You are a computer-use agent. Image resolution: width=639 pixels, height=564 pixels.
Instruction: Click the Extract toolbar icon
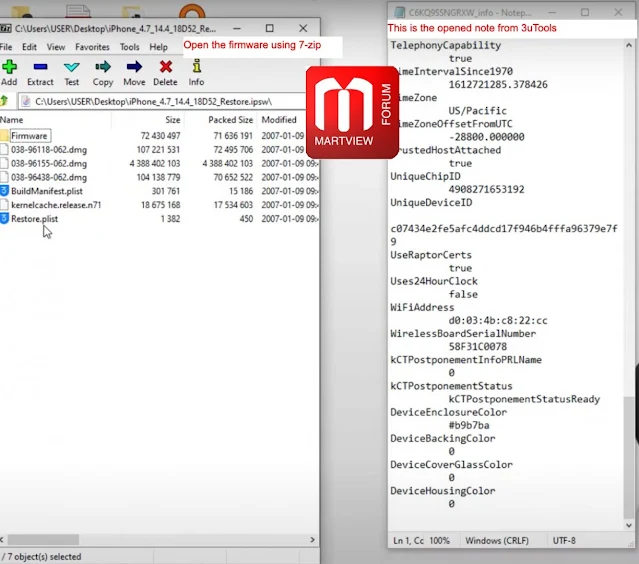[x=40, y=73]
